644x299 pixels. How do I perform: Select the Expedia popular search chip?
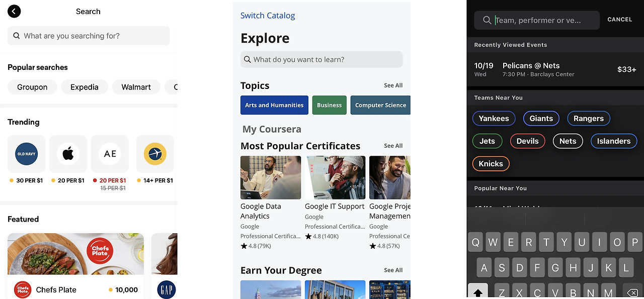click(85, 87)
